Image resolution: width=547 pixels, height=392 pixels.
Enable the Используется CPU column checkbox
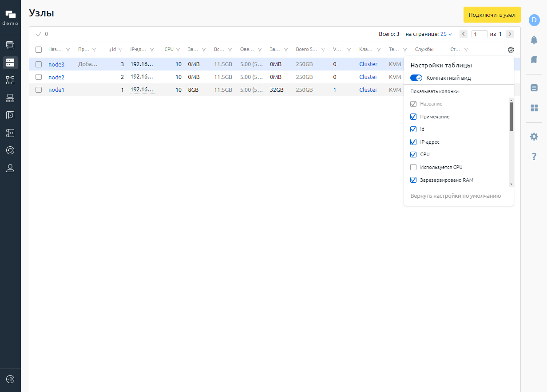[413, 167]
